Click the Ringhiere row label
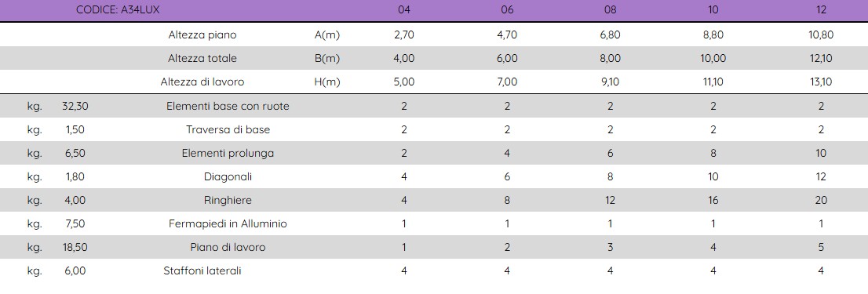868x294 pixels. click(228, 200)
